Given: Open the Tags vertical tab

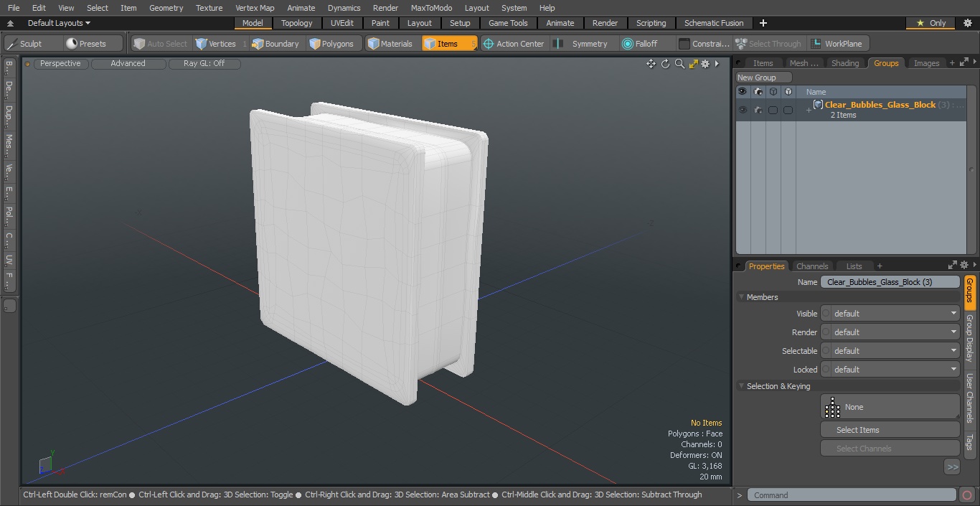Looking at the screenshot, I should pos(969,442).
